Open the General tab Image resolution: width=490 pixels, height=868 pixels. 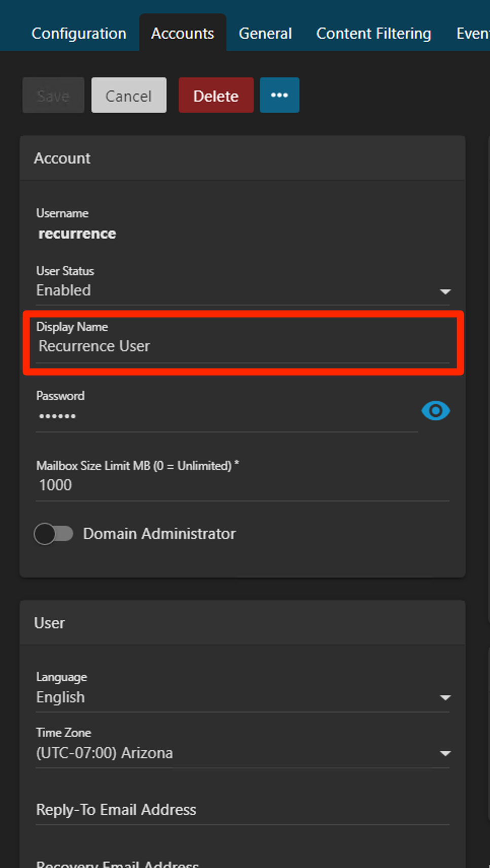265,34
